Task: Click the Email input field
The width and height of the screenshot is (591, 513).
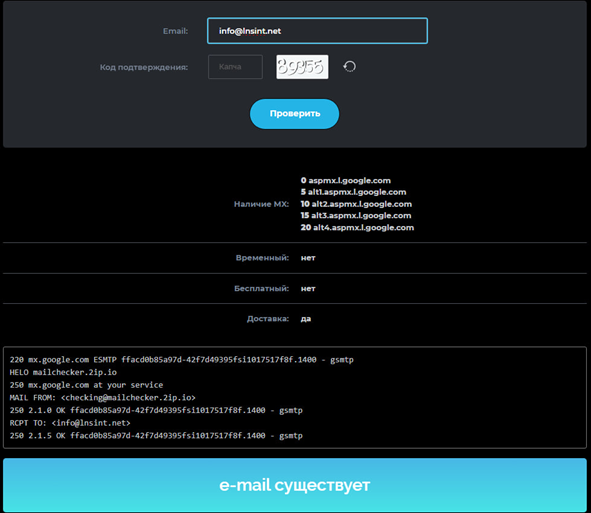Action: pos(317,31)
